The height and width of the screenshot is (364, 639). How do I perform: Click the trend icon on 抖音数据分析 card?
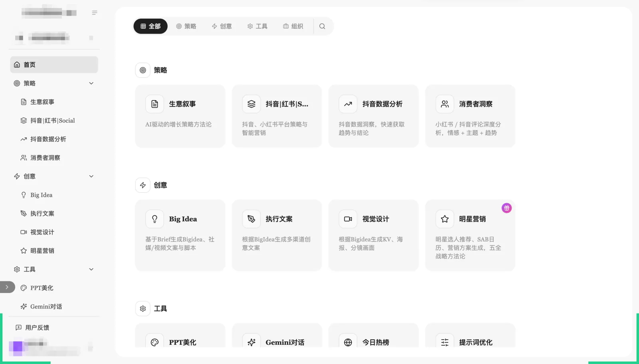coord(348,104)
